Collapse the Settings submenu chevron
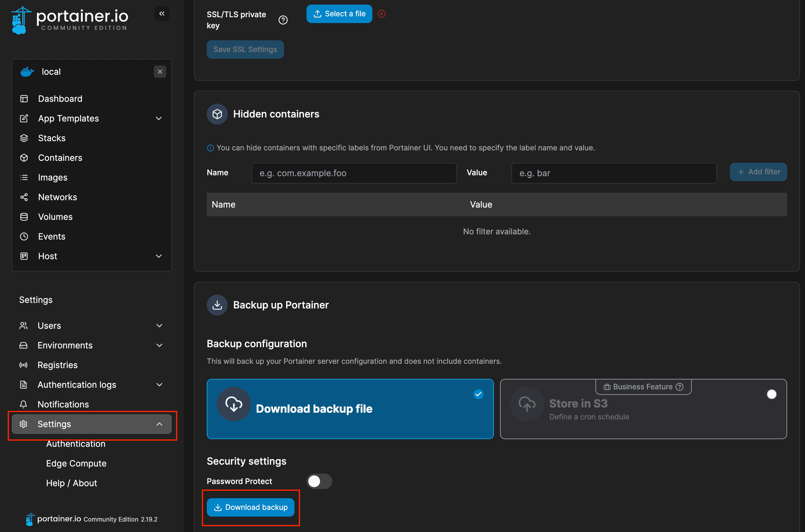The width and height of the screenshot is (805, 532). pos(159,424)
